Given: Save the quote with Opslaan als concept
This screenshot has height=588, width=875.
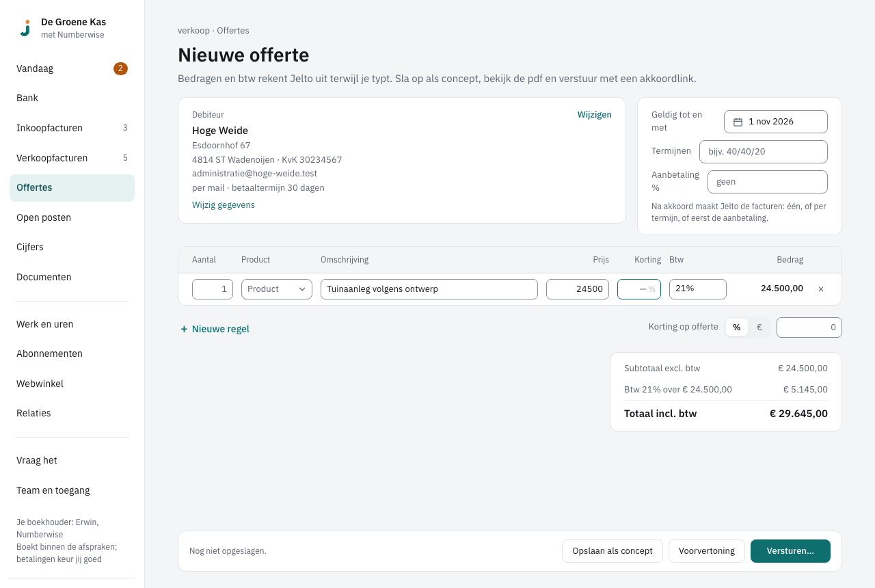Looking at the screenshot, I should pos(612,551).
